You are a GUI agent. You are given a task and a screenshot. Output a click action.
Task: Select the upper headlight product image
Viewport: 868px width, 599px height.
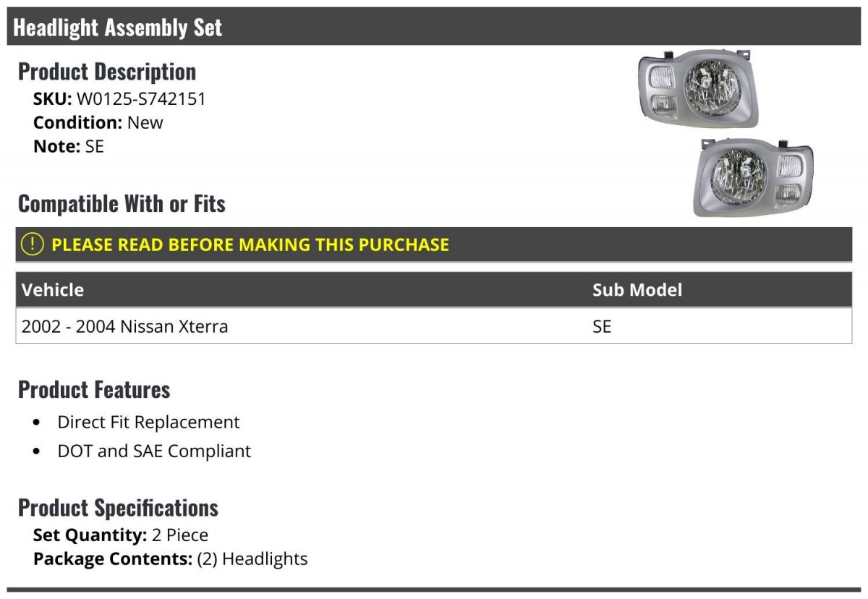coord(697,88)
